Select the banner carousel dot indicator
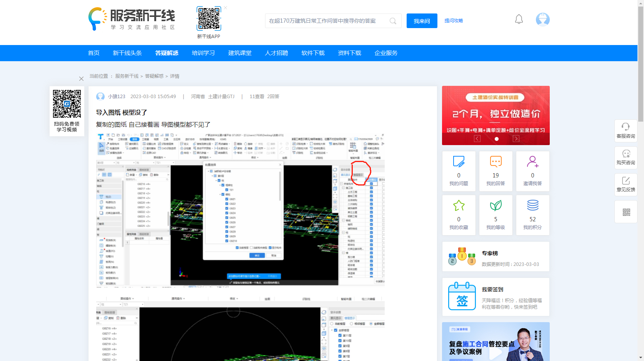Image resolution: width=644 pixels, height=361 pixels. (497, 139)
